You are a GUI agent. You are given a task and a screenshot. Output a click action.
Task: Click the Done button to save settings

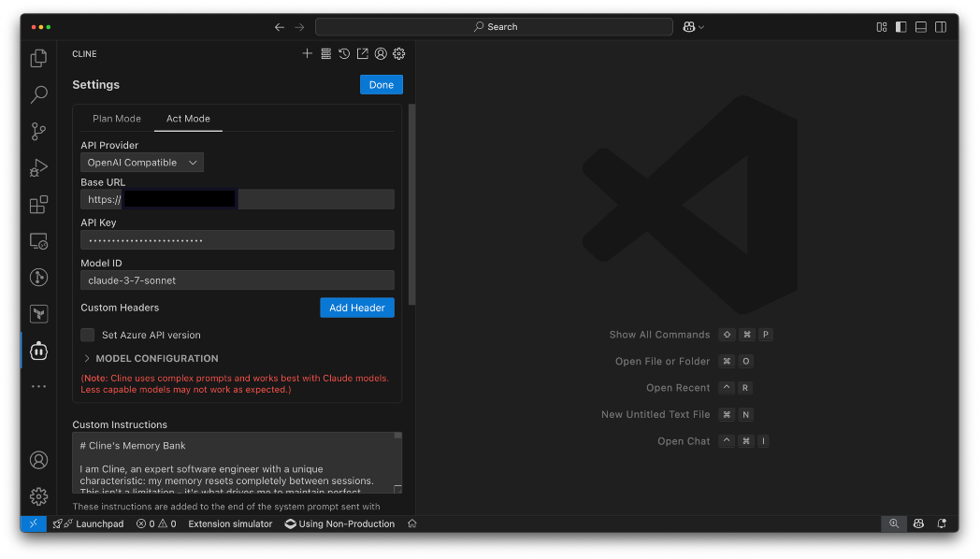381,84
